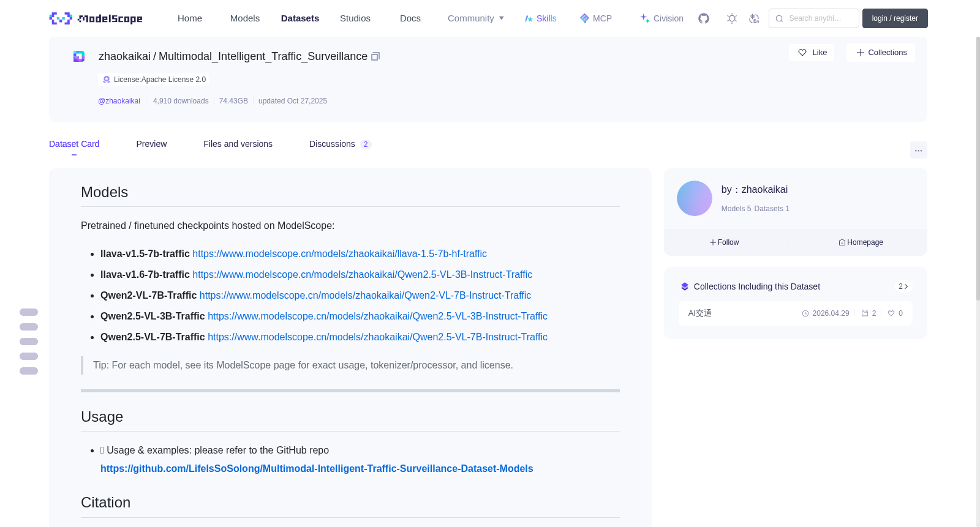The image size is (980, 527).
Task: Click the login / register button
Action: 895,18
